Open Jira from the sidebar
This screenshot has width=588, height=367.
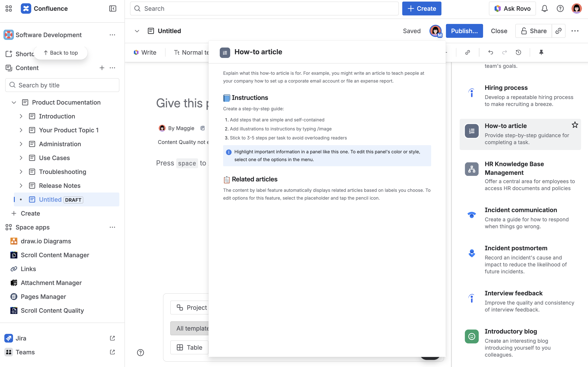click(21, 338)
